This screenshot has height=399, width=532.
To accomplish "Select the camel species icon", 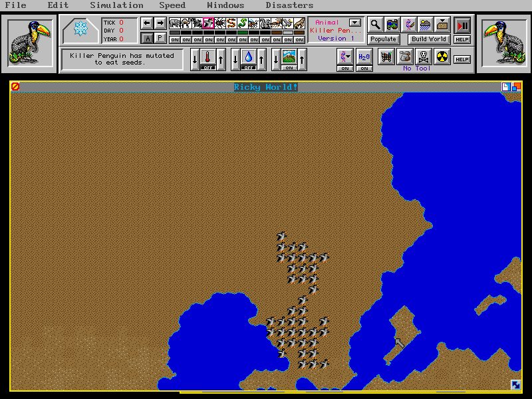I will tap(186, 23).
